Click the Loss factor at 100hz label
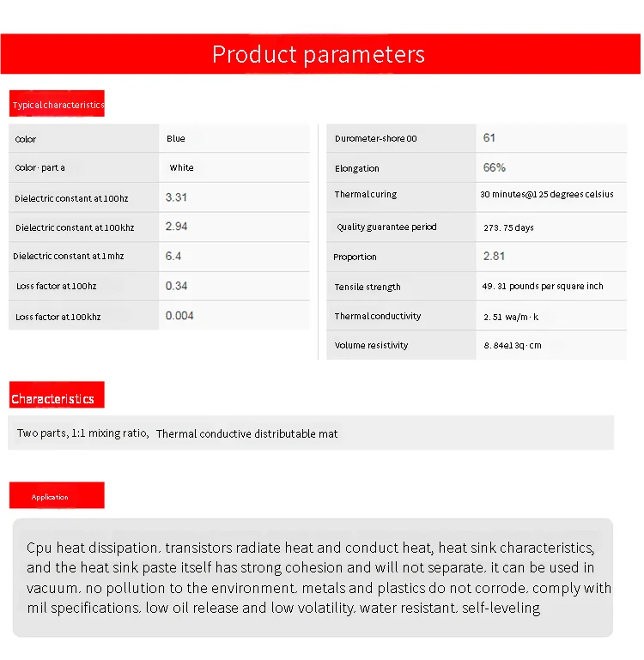The height and width of the screenshot is (660, 644). [x=57, y=286]
